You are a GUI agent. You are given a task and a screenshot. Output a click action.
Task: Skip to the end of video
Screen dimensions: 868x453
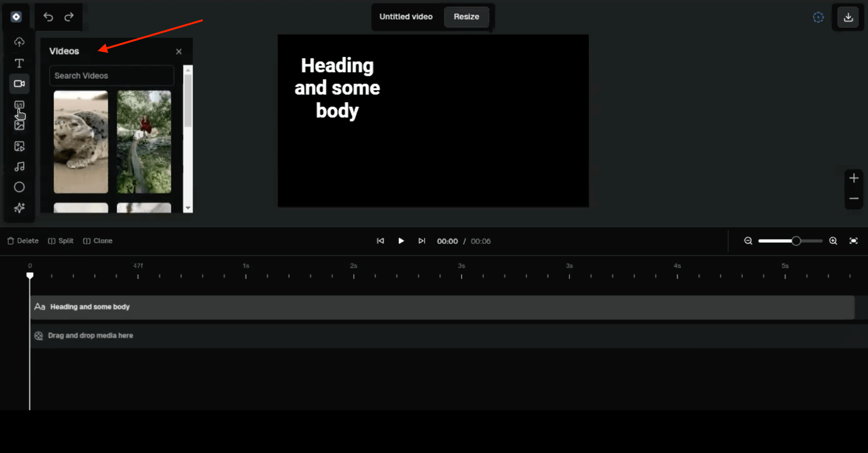[x=422, y=241]
